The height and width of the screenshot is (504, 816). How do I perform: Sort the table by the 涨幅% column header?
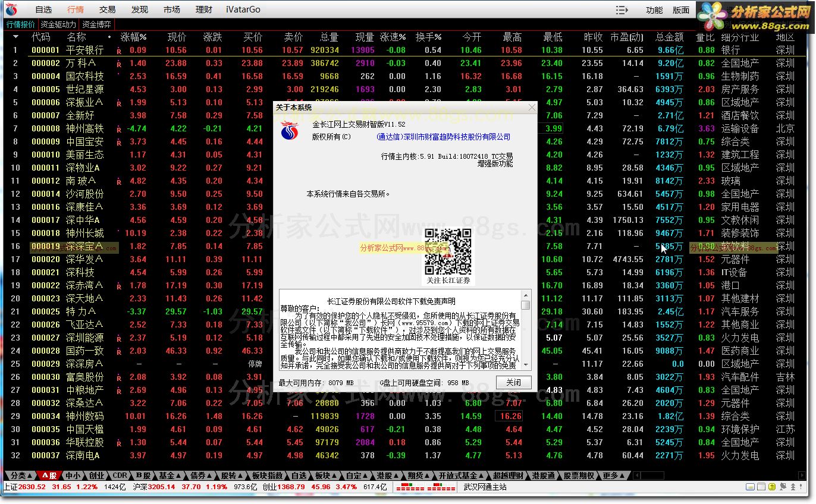click(x=133, y=37)
